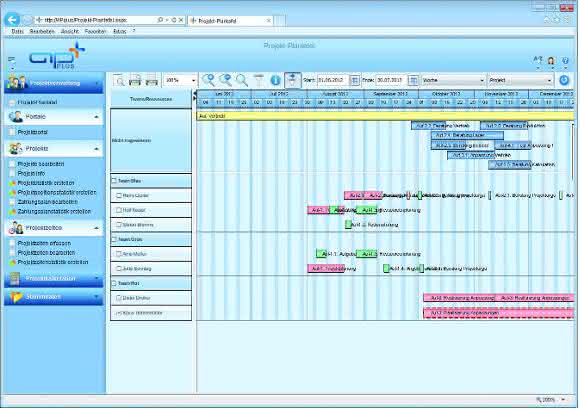Collapse the Projektzeiten section arrow
Screen dimensions: 580x409
(x=96, y=228)
